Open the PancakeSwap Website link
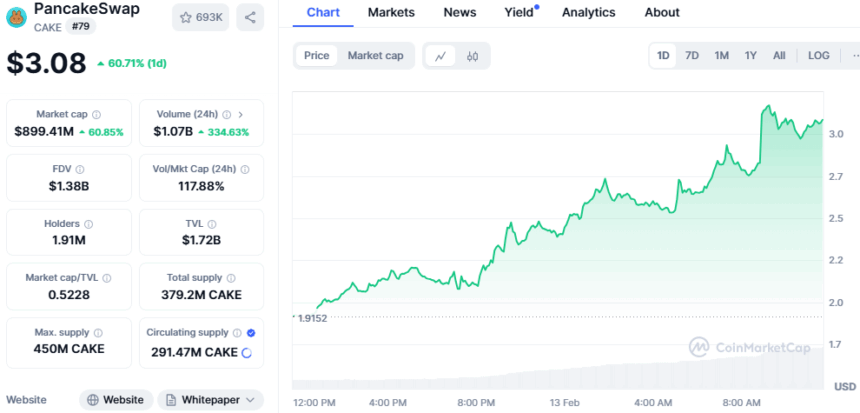Viewport: 860px width, 413px height. (x=116, y=400)
